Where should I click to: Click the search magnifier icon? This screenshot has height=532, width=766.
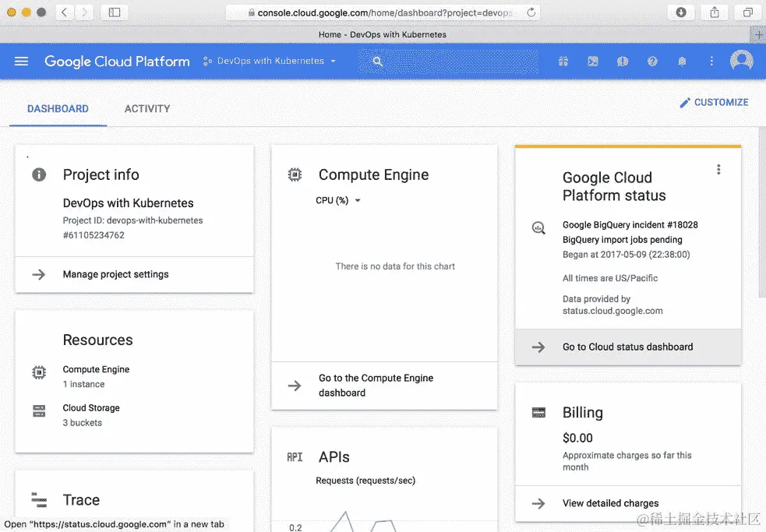(x=377, y=61)
